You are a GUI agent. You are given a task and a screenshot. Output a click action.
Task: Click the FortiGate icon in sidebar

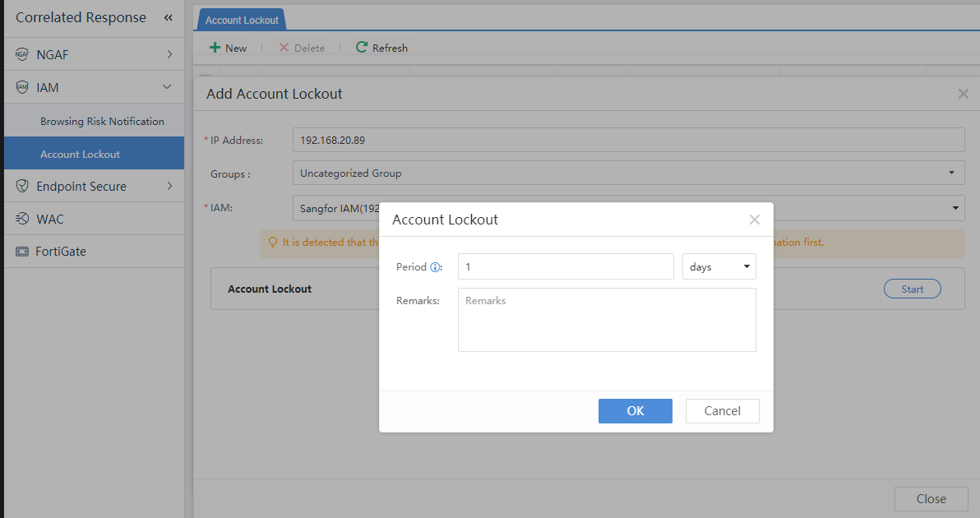coord(22,252)
